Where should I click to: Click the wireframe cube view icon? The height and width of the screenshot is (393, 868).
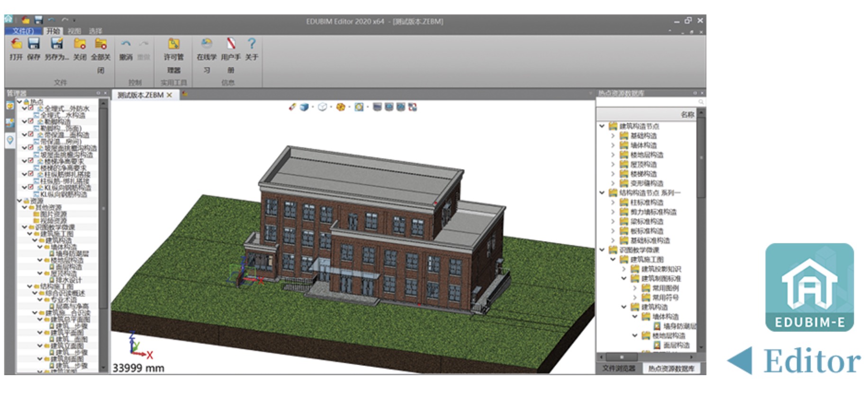click(323, 107)
